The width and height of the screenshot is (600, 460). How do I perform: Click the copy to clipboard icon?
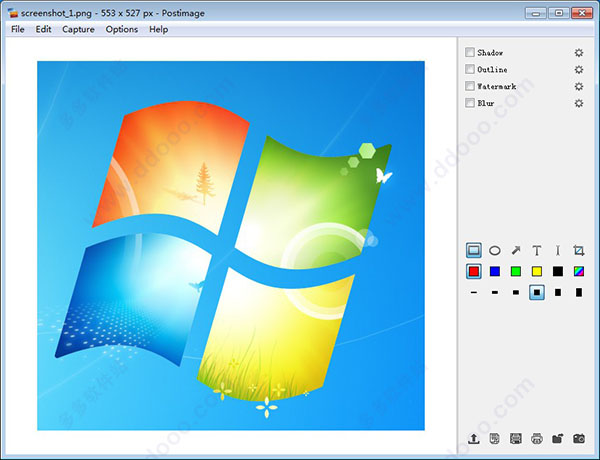coord(495,439)
